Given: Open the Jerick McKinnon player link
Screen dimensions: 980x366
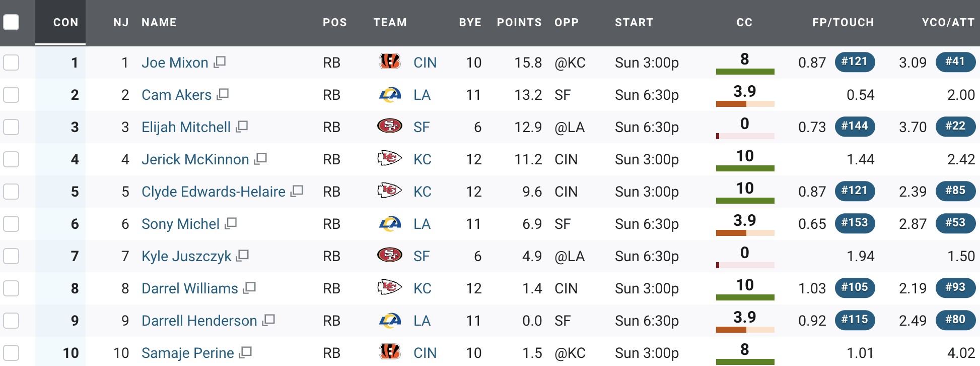Looking at the screenshot, I should tap(195, 159).
